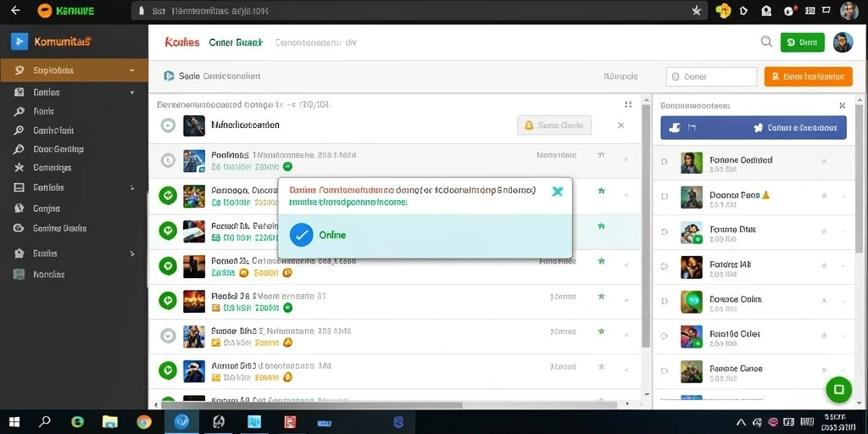Toggle grey circle on seventh list row
This screenshot has height=434, width=868.
click(168, 336)
